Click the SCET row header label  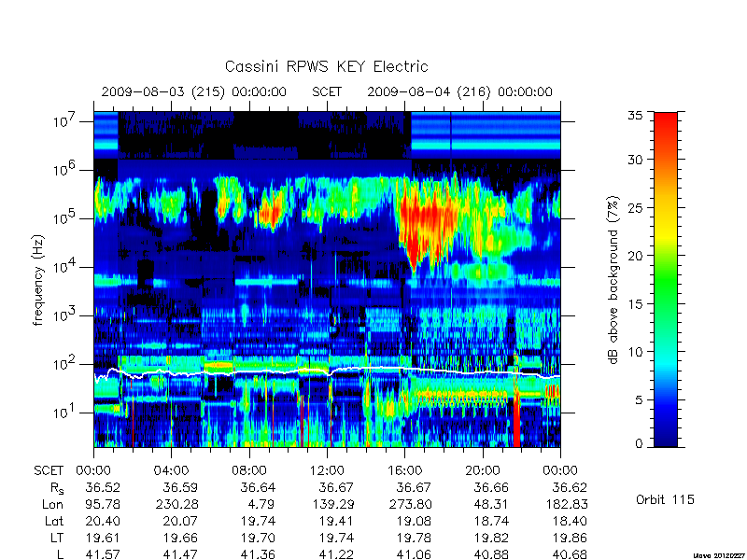(x=49, y=470)
